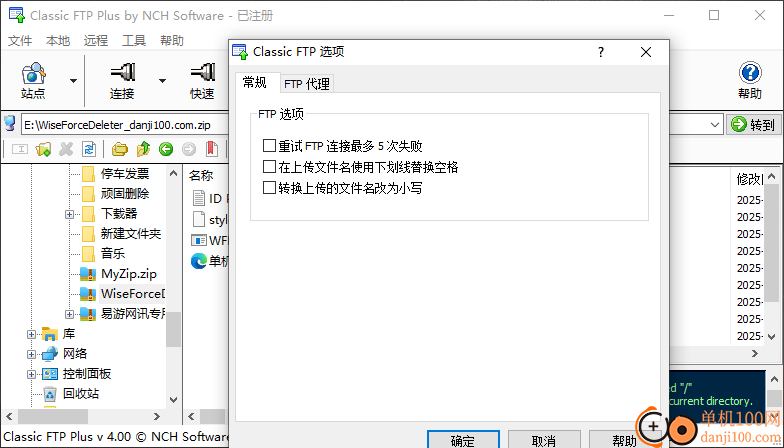
Task: Click scroll right arrow under remote list
Action: (x=755, y=354)
